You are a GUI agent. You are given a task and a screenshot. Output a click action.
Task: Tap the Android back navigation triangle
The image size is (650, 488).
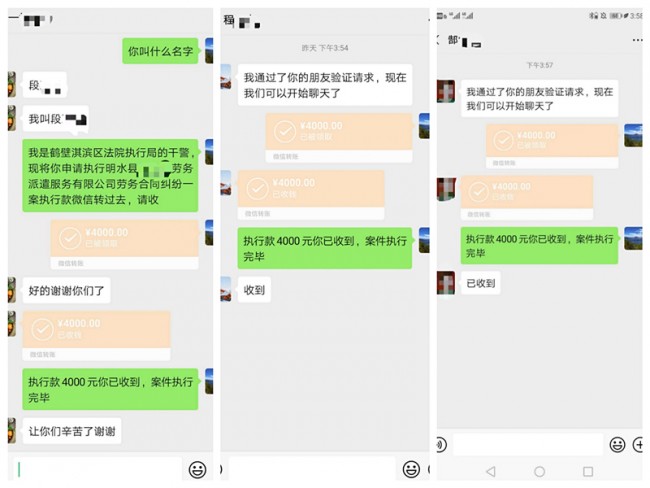point(490,471)
